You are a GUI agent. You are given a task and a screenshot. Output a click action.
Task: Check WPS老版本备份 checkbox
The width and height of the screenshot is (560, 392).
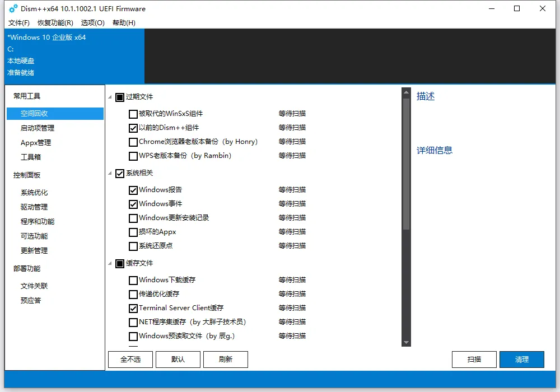pyautogui.click(x=133, y=156)
